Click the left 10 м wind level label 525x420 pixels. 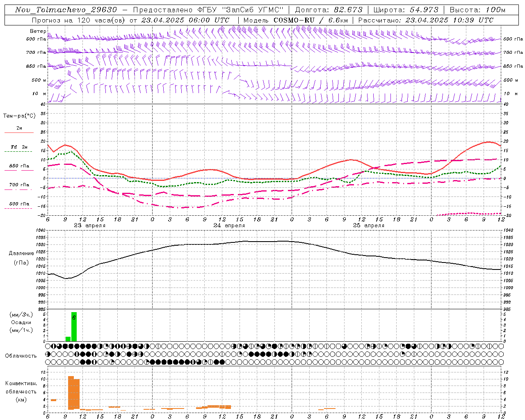(x=39, y=94)
